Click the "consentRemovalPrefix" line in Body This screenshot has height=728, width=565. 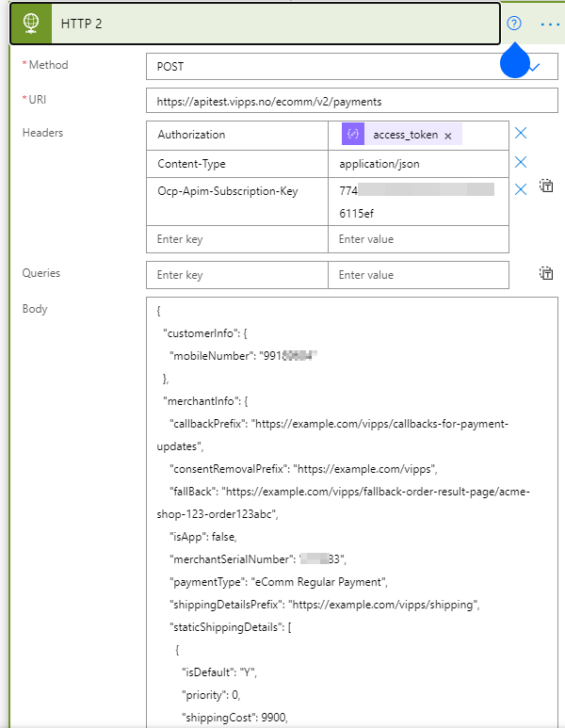click(303, 469)
